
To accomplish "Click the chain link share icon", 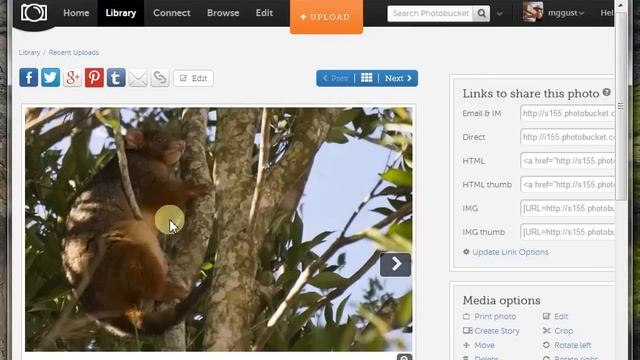I will [160, 78].
